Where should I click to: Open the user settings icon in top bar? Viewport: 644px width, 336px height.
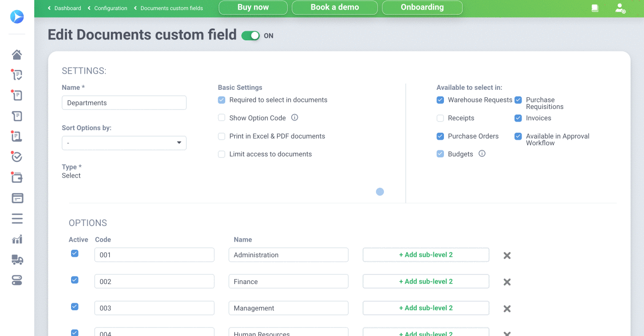coord(620,8)
